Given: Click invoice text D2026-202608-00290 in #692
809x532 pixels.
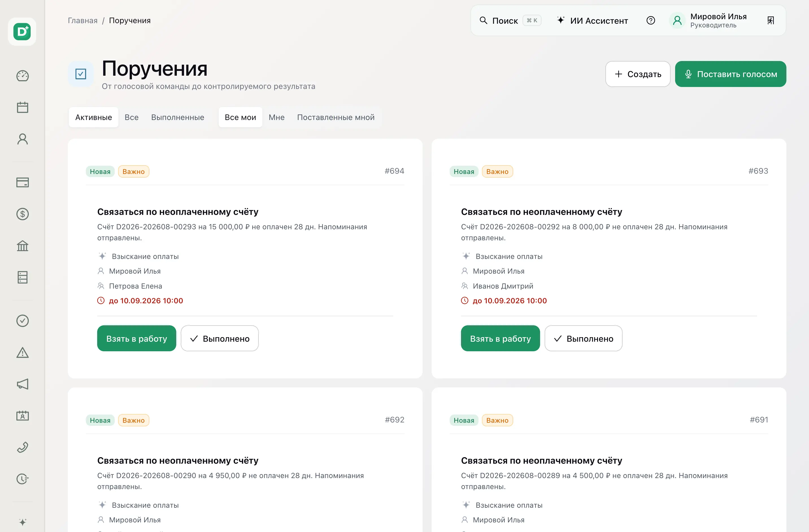Looking at the screenshot, I should point(156,475).
